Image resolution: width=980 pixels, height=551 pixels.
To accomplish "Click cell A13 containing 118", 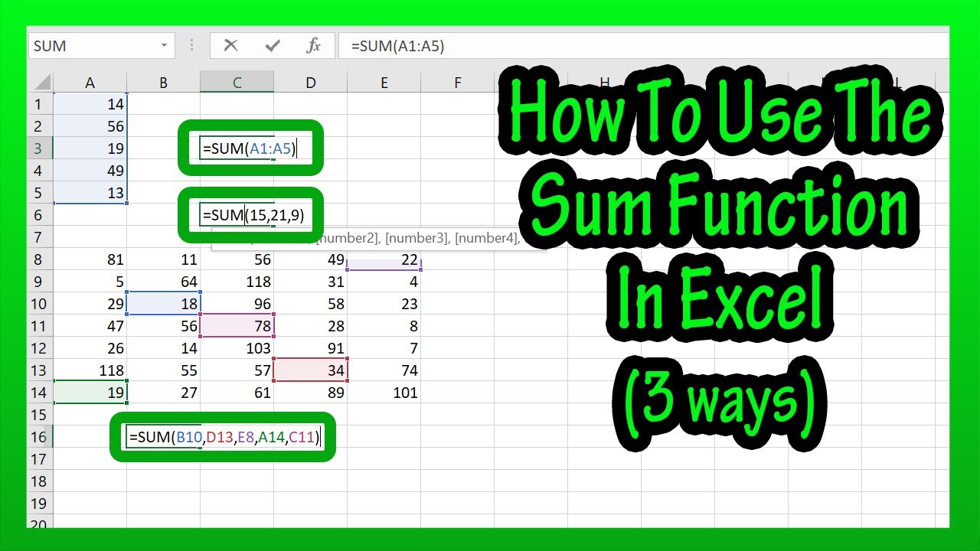I will pos(90,370).
